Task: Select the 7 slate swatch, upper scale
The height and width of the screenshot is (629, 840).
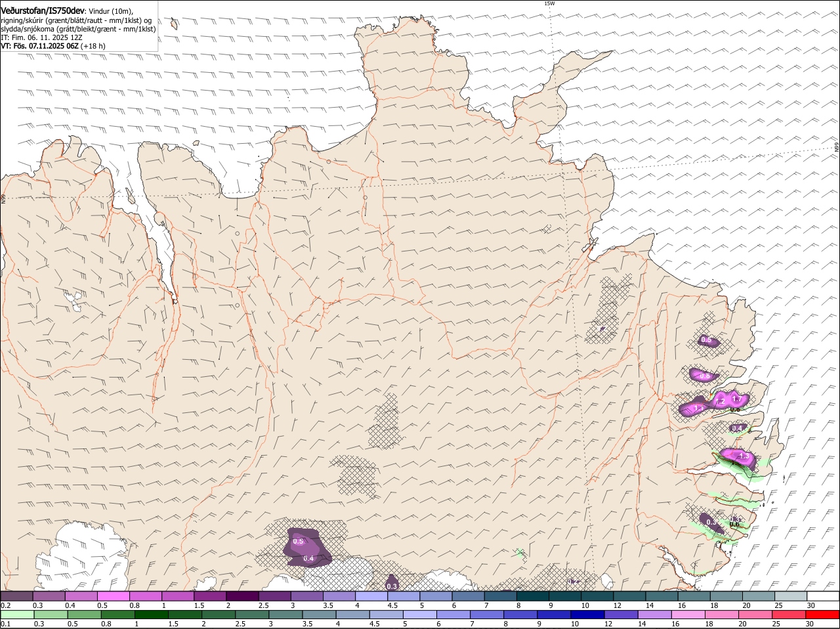Action: (501, 596)
